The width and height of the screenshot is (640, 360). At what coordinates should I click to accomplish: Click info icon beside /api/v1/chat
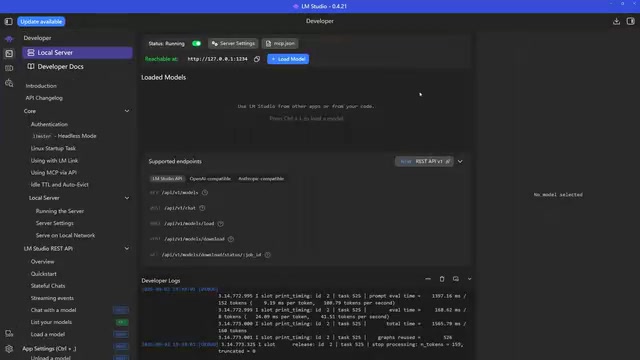click(202, 208)
